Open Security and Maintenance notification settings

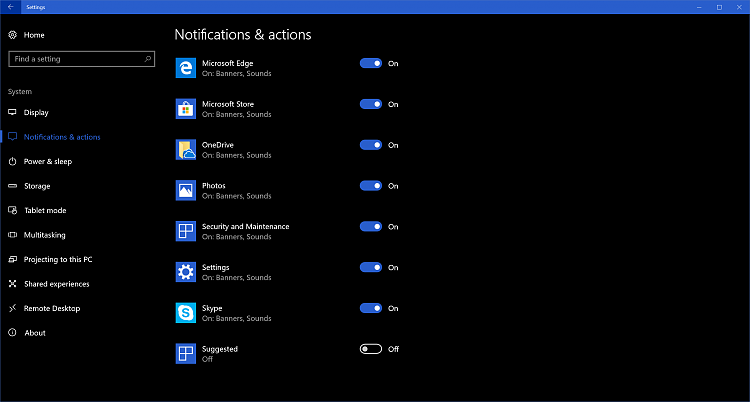(246, 226)
